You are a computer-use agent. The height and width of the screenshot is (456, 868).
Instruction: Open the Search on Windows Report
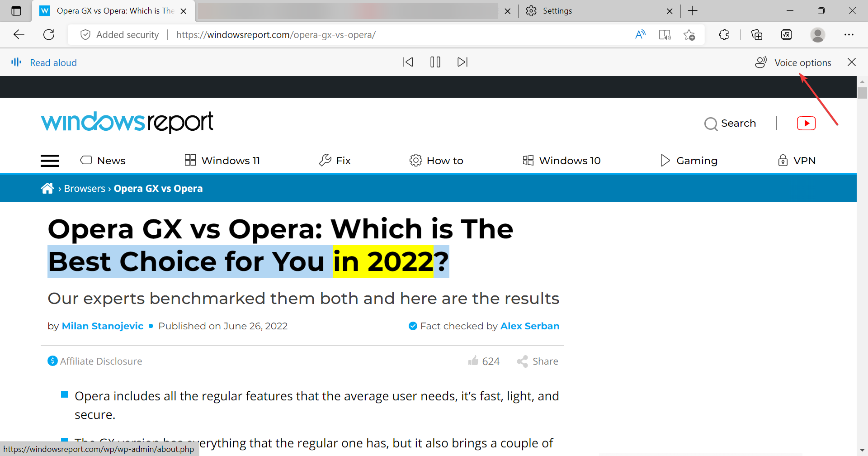(730, 123)
